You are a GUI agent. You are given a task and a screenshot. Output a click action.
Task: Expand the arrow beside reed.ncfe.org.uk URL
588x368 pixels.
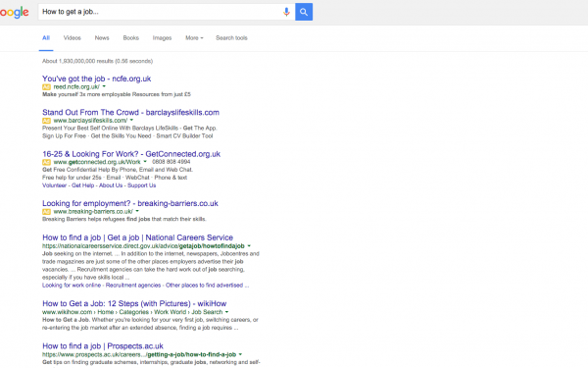(x=104, y=86)
